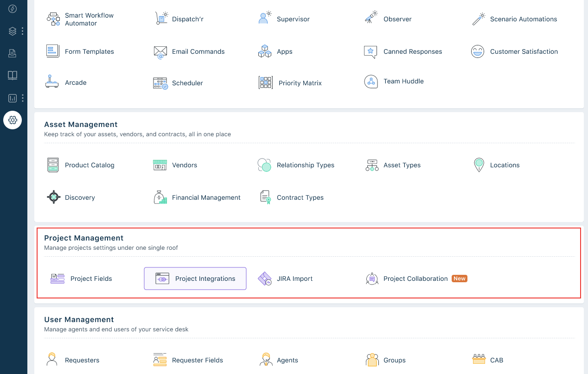The image size is (588, 374).
Task: Click the Form Templates icon
Action: [53, 51]
